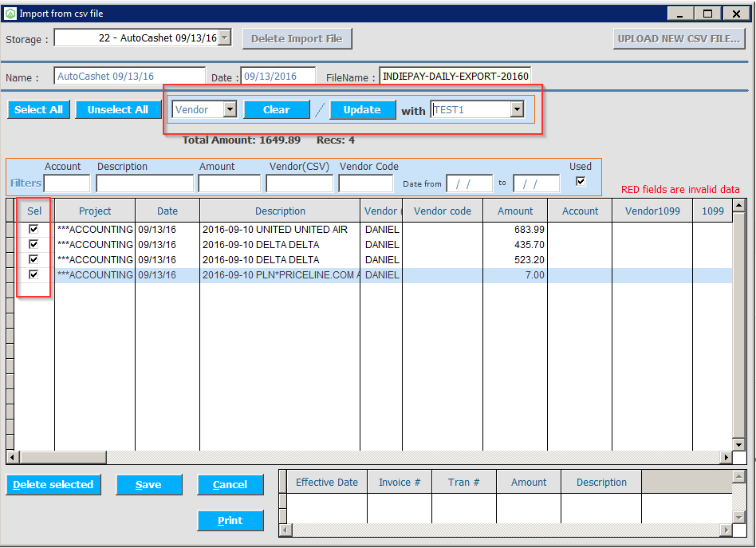The height and width of the screenshot is (548, 756).
Task: Click the Vendor Code filter field
Action: [365, 183]
